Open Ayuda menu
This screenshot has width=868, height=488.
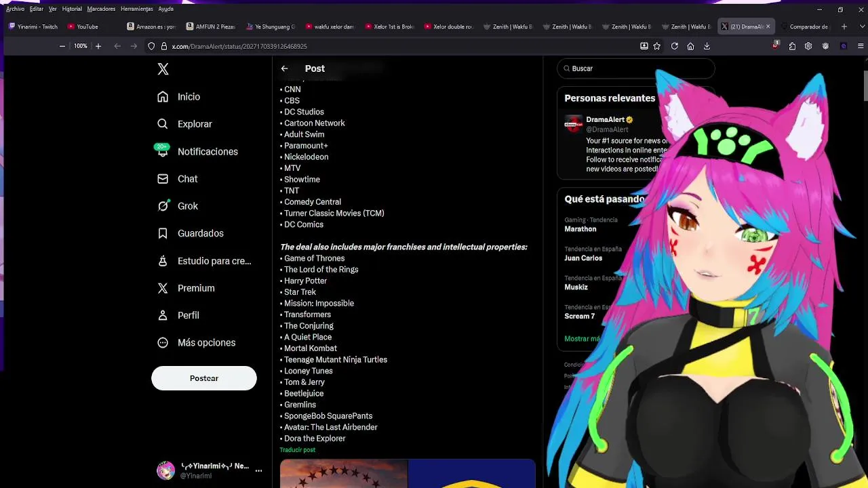165,9
